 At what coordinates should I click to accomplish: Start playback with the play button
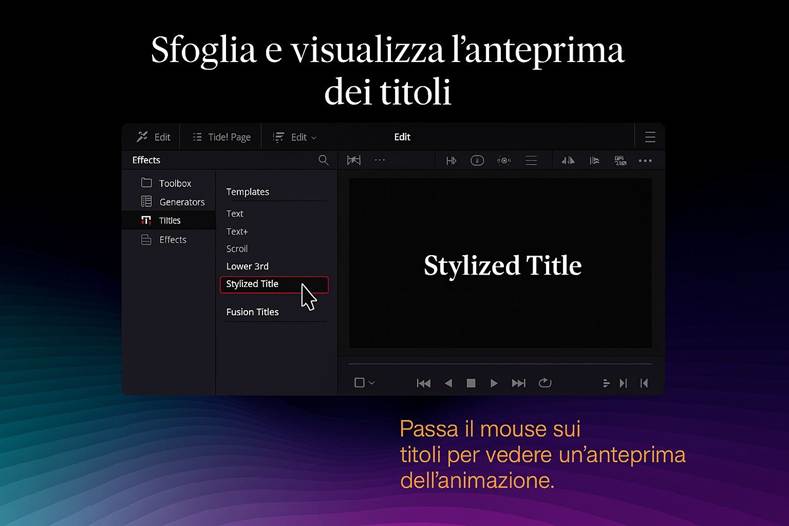494,384
